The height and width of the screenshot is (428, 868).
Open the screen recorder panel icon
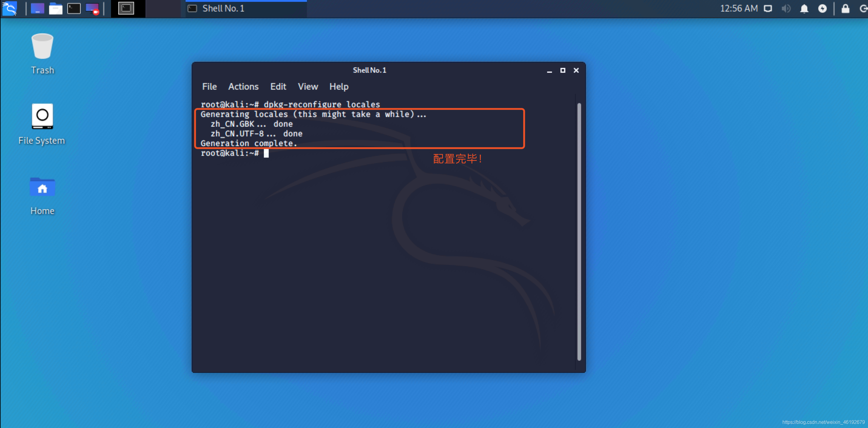(92, 8)
